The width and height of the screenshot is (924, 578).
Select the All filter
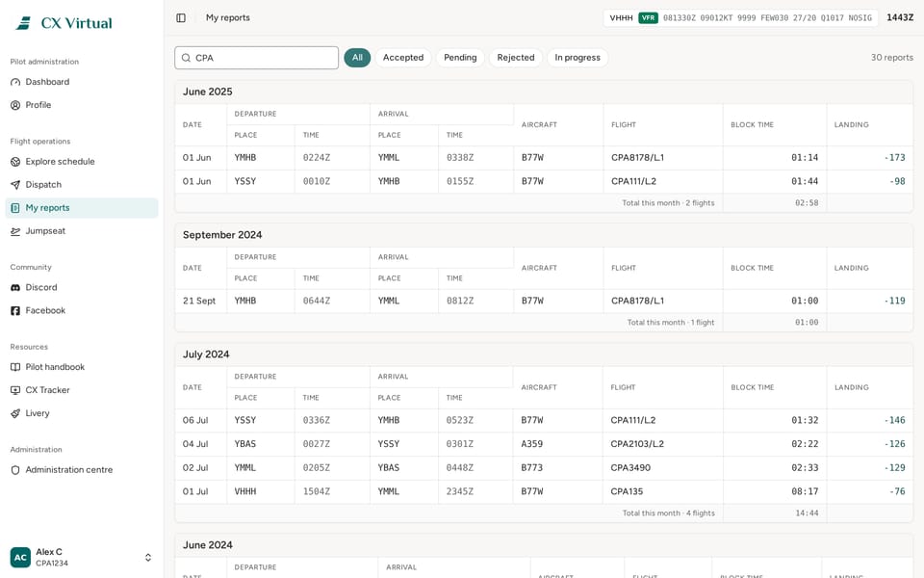coord(357,57)
